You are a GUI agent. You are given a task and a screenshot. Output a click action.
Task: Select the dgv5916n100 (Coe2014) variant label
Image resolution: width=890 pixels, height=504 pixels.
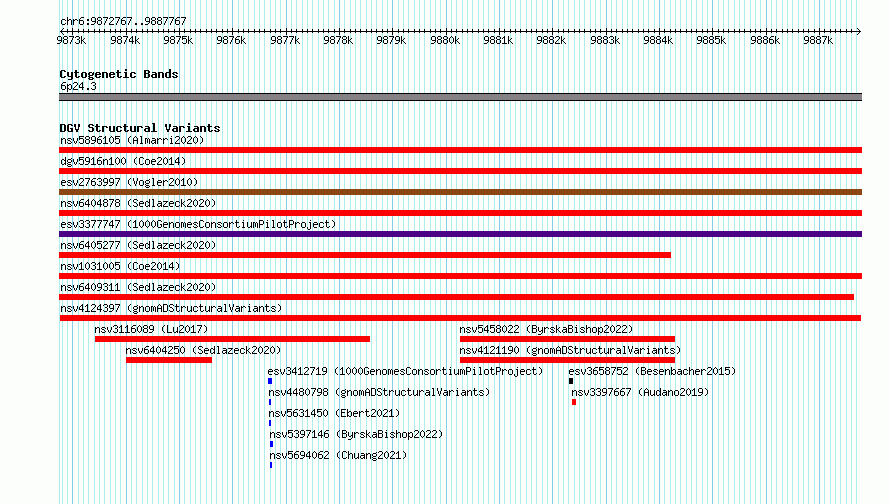[x=123, y=161]
